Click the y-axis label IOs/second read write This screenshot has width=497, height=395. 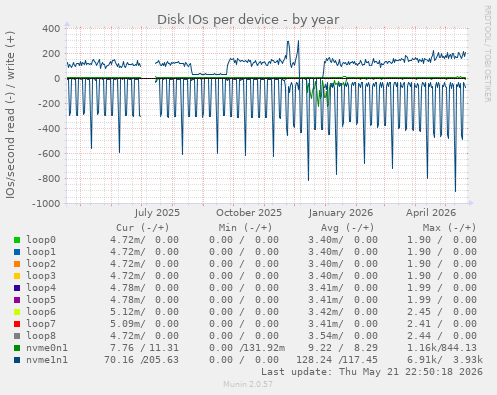tap(10, 115)
